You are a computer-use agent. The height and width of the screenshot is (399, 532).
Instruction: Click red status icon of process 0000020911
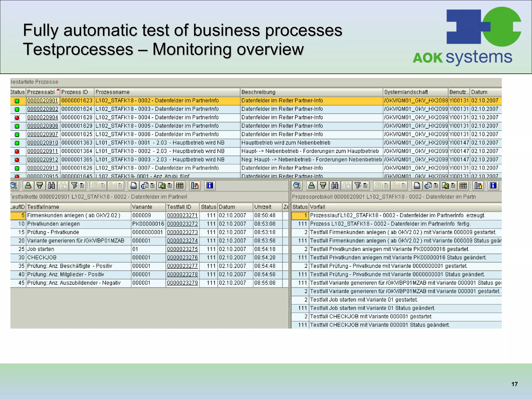click(17, 151)
